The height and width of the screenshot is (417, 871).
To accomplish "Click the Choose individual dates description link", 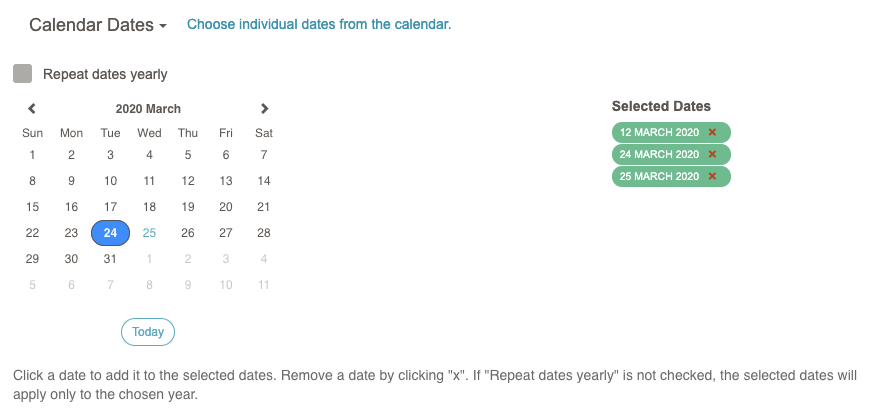I will [319, 24].
